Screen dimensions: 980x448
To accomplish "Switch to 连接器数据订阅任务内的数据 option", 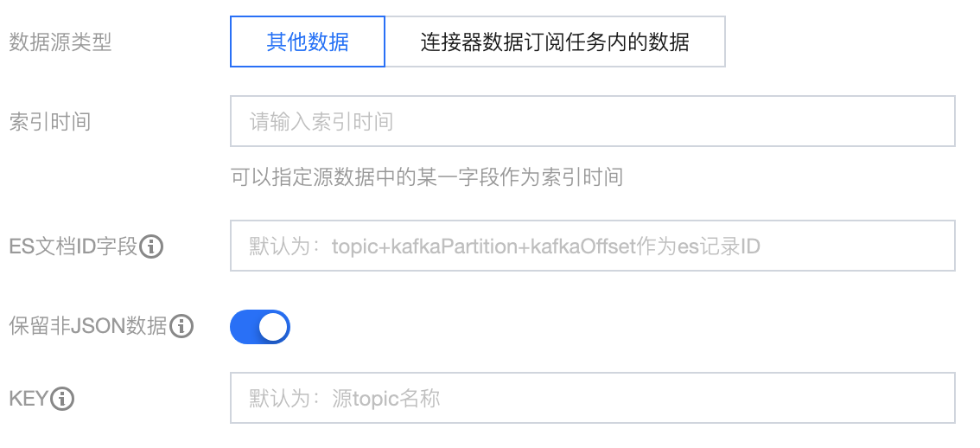I will coord(555,42).
